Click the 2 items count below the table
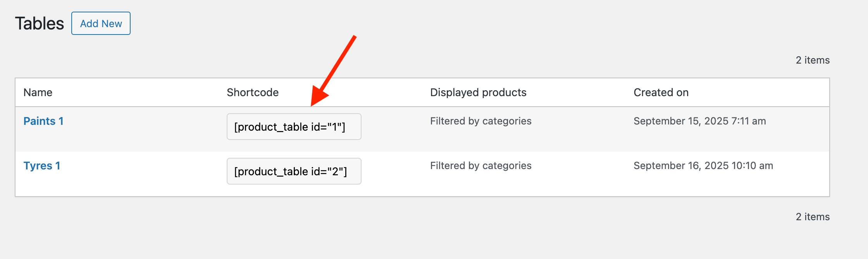This screenshot has height=259, width=868. 813,217
